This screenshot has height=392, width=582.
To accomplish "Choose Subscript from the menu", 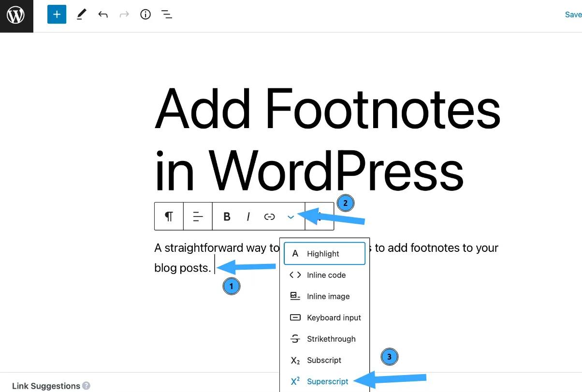I will (x=324, y=360).
